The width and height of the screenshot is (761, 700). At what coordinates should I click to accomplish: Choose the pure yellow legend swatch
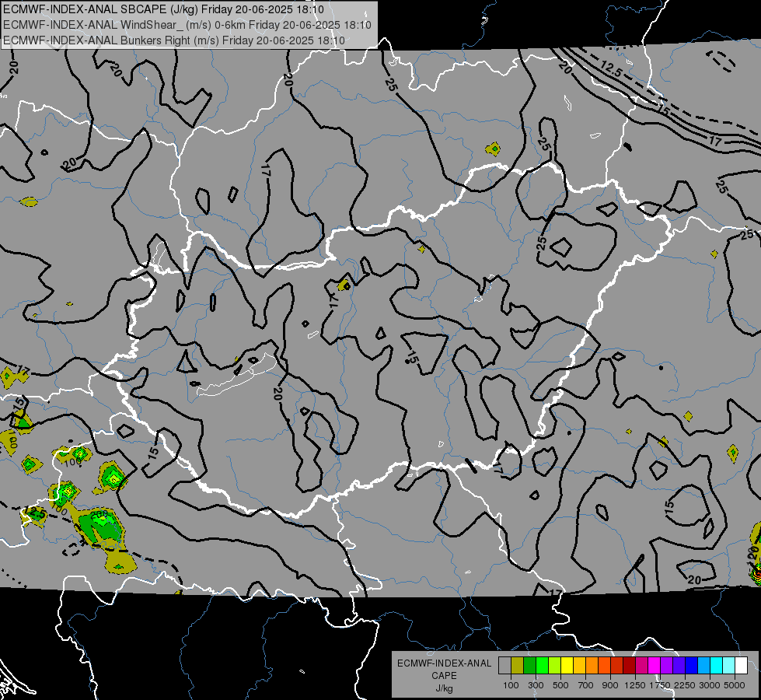567,665
